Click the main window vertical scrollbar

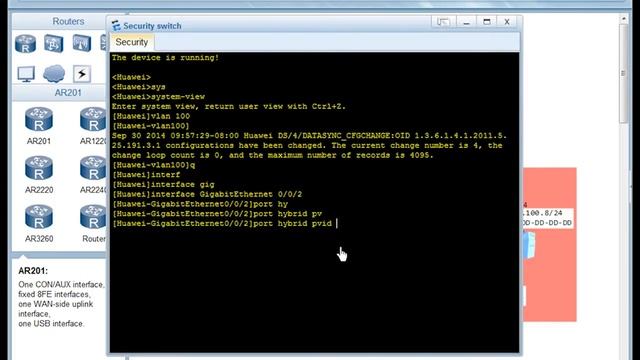coord(623,73)
